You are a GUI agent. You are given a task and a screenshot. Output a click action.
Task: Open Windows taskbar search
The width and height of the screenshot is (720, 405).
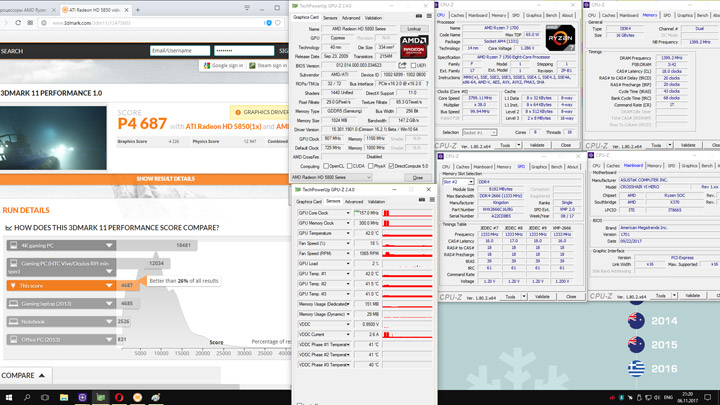(27, 397)
